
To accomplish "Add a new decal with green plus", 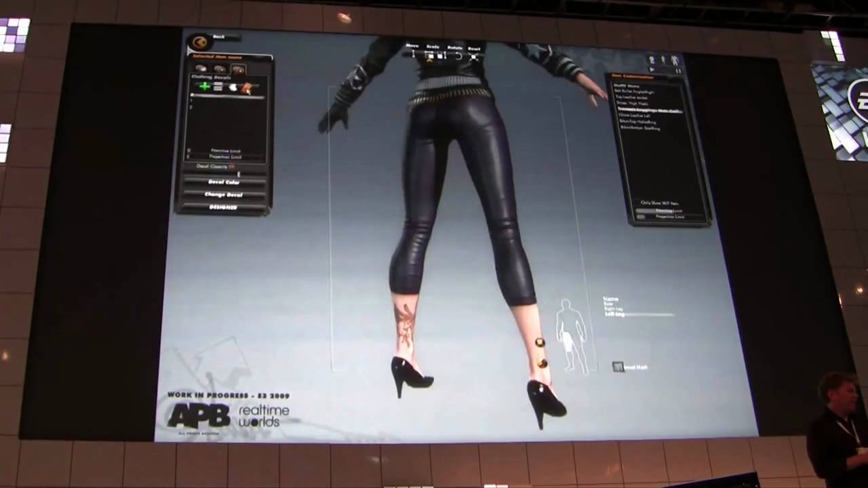I will tap(205, 87).
